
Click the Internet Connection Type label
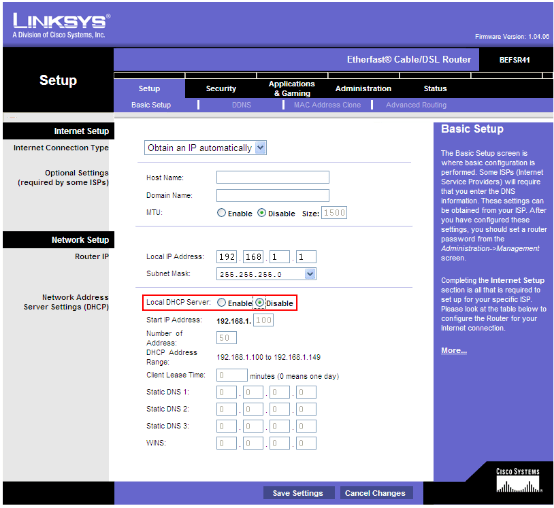coord(61,148)
